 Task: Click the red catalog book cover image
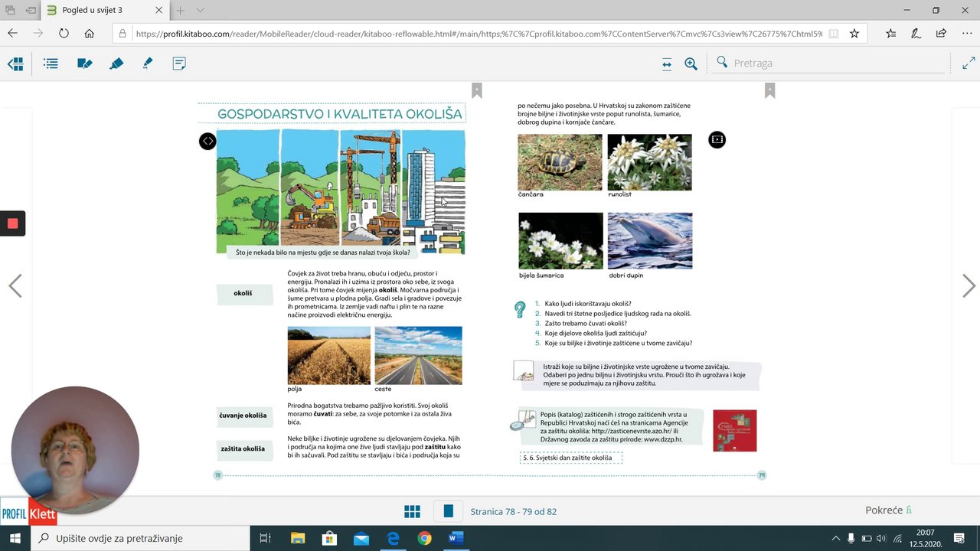tap(735, 431)
